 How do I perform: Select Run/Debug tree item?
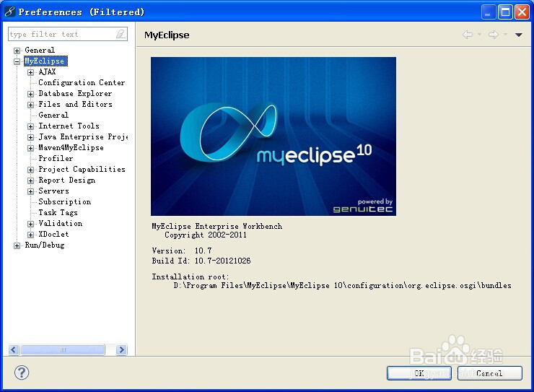[x=44, y=245]
